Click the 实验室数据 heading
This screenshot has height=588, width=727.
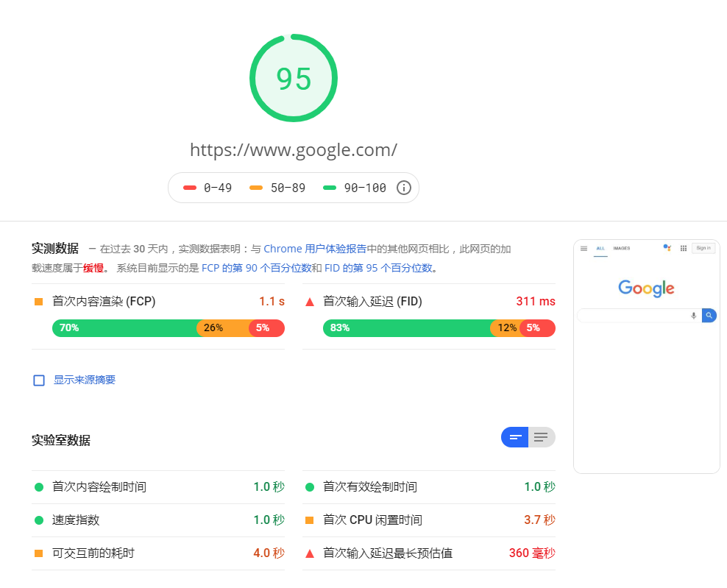(61, 440)
